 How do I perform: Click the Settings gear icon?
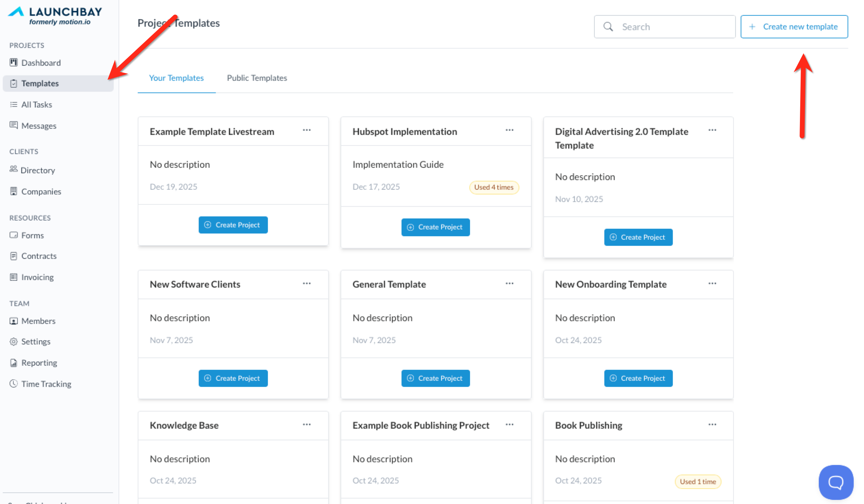click(13, 342)
